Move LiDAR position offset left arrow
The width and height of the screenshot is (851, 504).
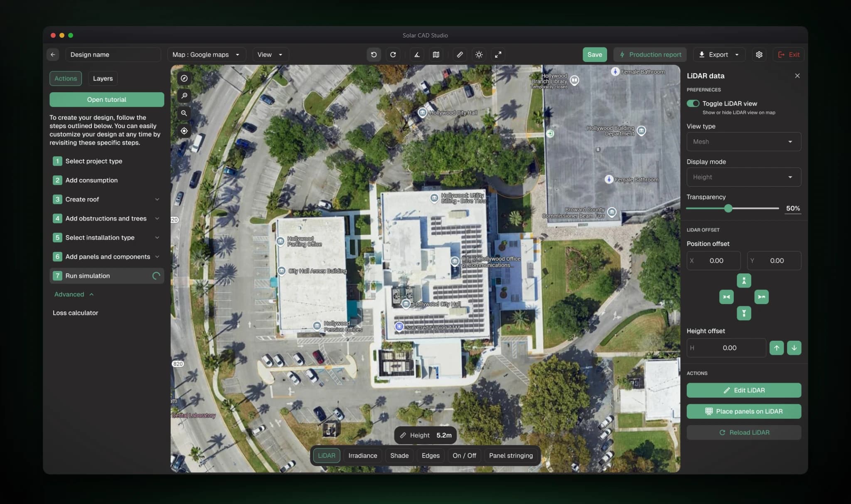pos(726,297)
